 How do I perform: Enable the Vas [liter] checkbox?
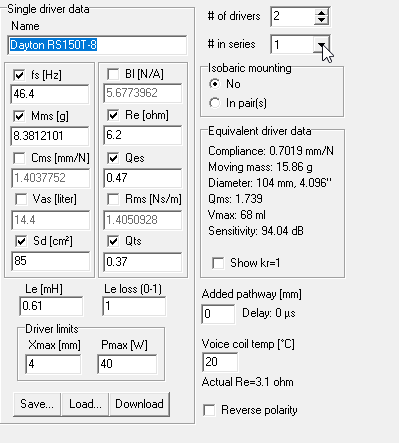[21, 199]
